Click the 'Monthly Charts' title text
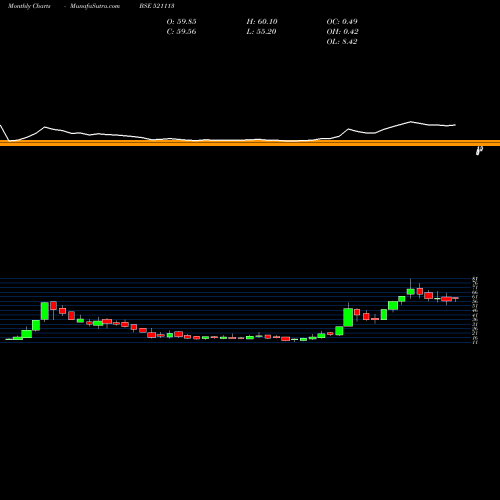Image resolution: width=500 pixels, height=500 pixels. tap(29, 6)
